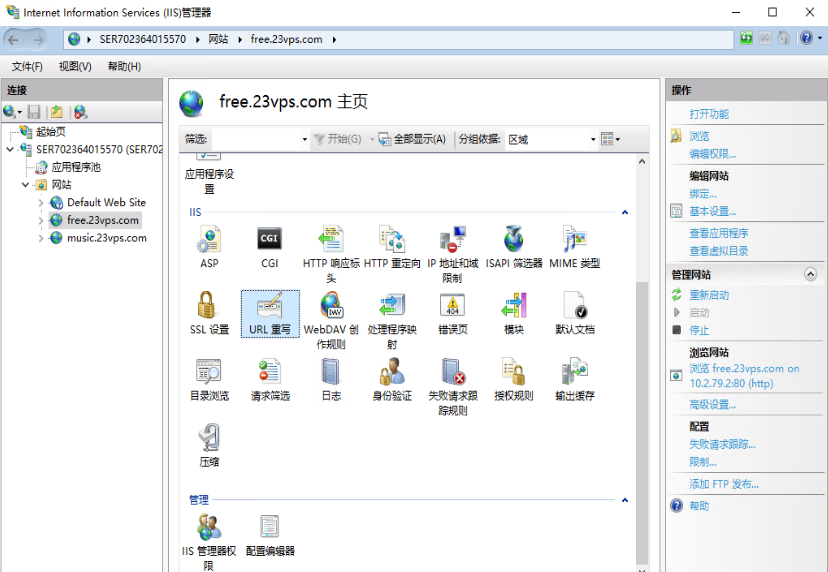Open 失败请求跟踪规则 feature
828x572 pixels.
(453, 387)
